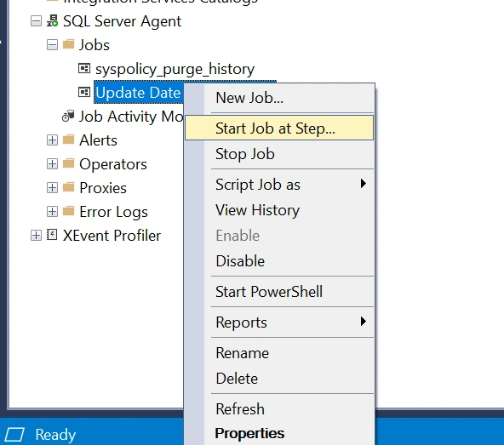Collapse the Jobs folder
Image resolution: width=504 pixels, height=445 pixels.
coord(52,44)
